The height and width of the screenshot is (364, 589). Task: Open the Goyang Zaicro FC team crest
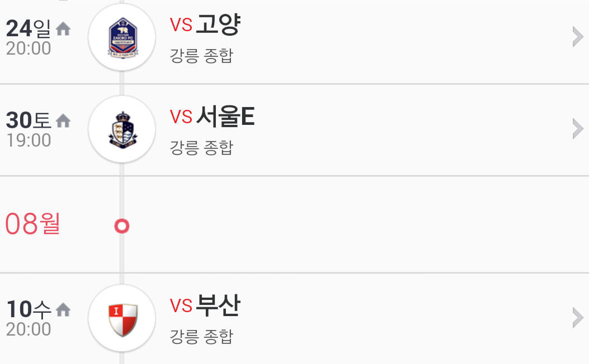coord(122,37)
